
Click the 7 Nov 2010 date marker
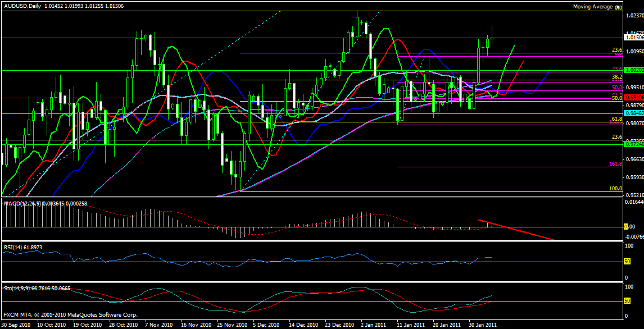(x=158, y=325)
